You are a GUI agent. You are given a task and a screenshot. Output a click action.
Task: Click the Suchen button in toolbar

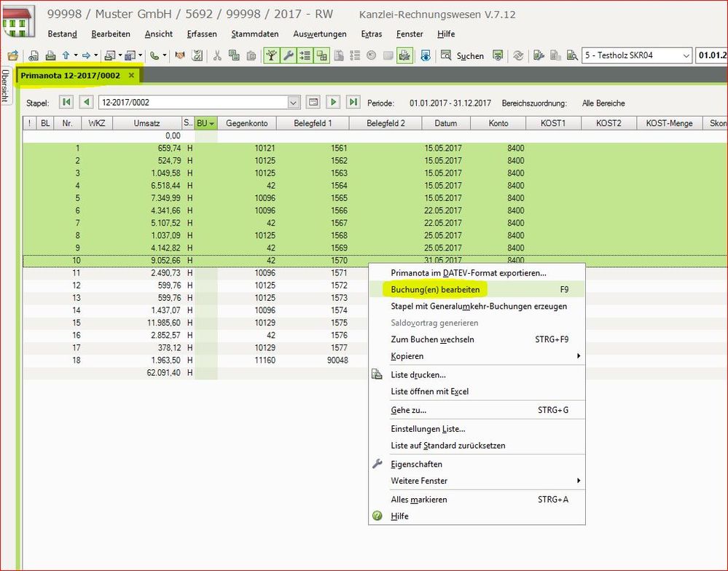click(469, 56)
